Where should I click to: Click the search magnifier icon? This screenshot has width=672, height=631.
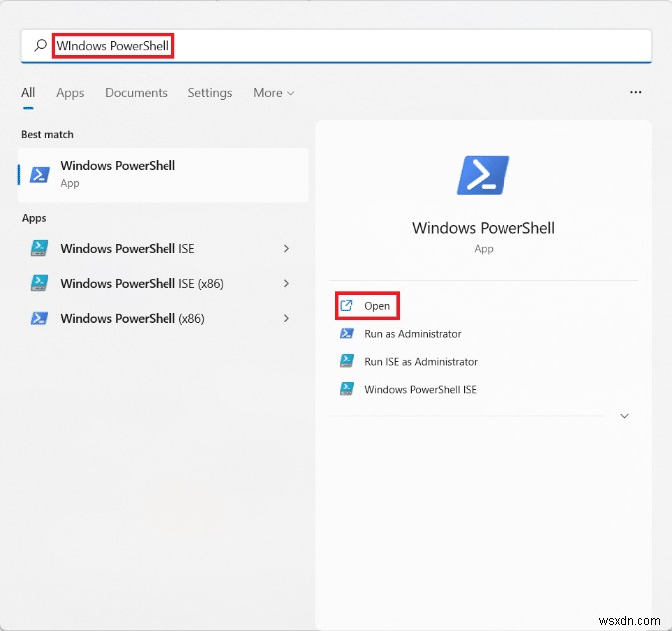point(40,45)
